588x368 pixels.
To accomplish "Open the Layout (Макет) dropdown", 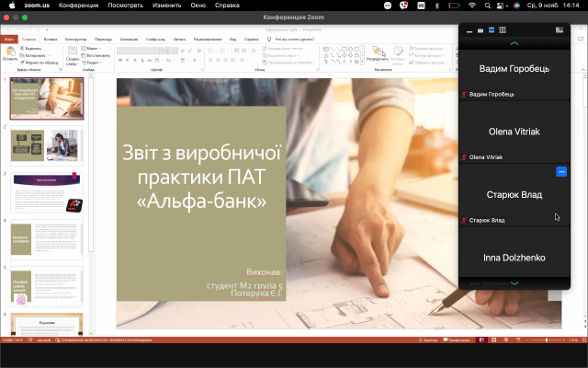I will pyautogui.click(x=91, y=48).
